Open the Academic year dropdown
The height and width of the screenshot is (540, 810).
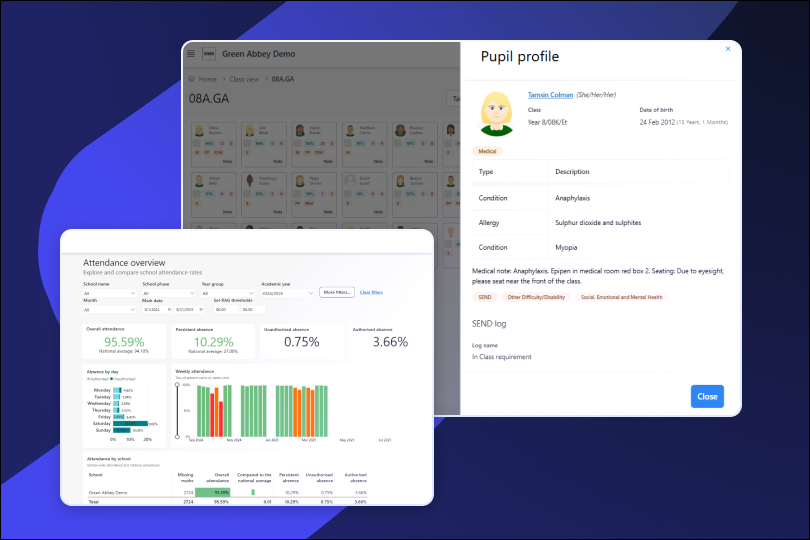pyautogui.click(x=287, y=293)
